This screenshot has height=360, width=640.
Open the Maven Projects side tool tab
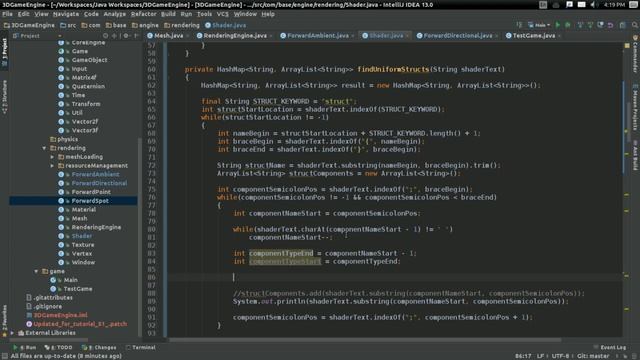click(635, 108)
